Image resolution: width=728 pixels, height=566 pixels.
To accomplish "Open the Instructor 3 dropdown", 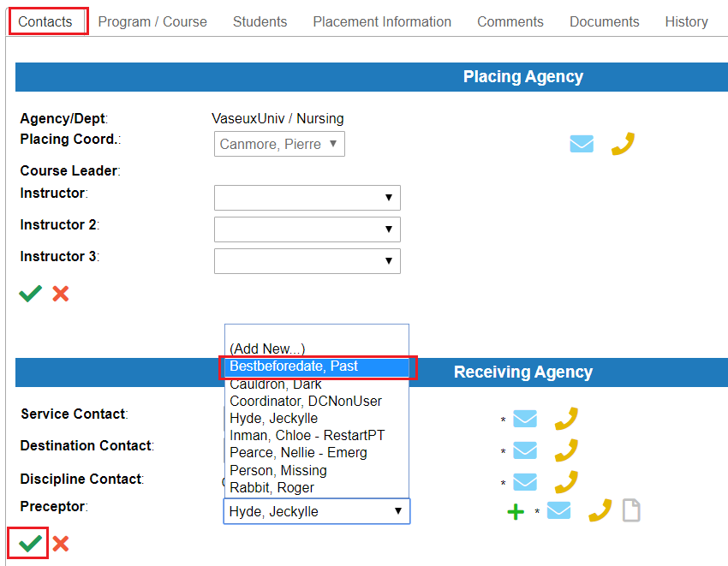I will 307,261.
